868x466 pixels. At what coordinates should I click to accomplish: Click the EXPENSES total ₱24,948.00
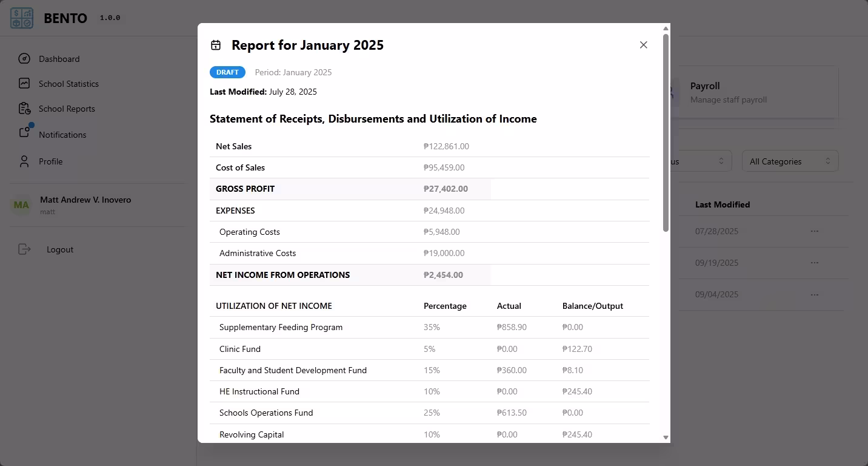444,211
